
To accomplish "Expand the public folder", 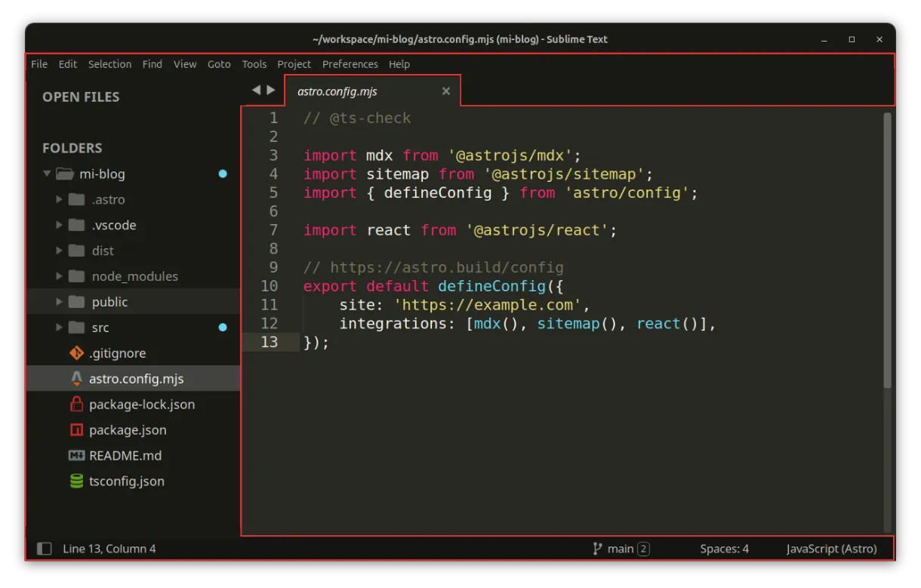I will click(x=60, y=302).
